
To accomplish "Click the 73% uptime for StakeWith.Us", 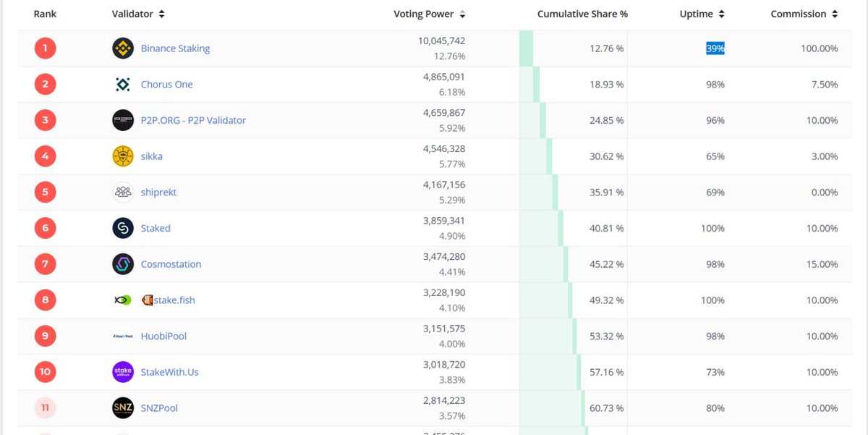I will pyautogui.click(x=715, y=372).
